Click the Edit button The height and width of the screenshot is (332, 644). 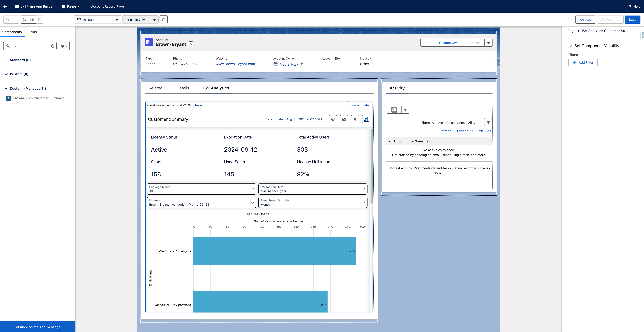pyautogui.click(x=427, y=43)
